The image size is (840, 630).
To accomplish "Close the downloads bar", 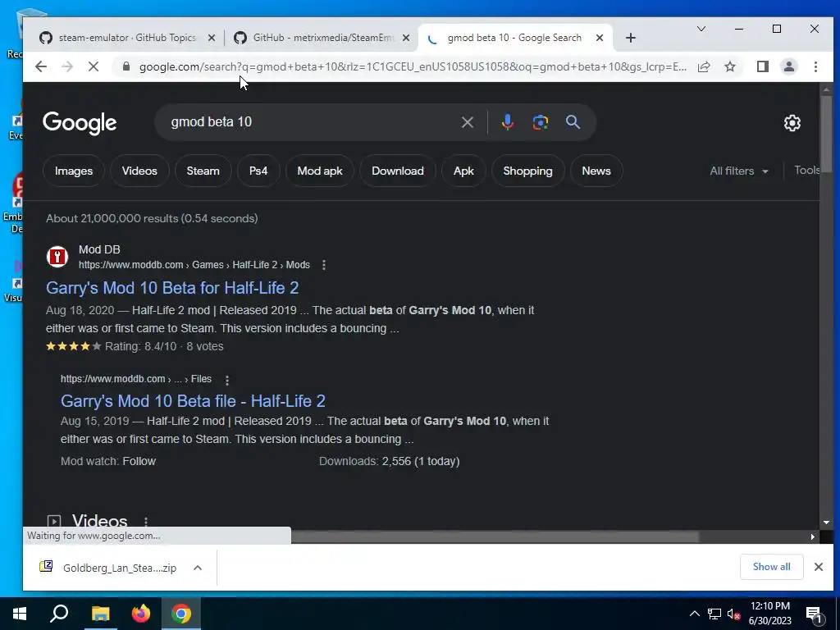I will click(x=818, y=567).
